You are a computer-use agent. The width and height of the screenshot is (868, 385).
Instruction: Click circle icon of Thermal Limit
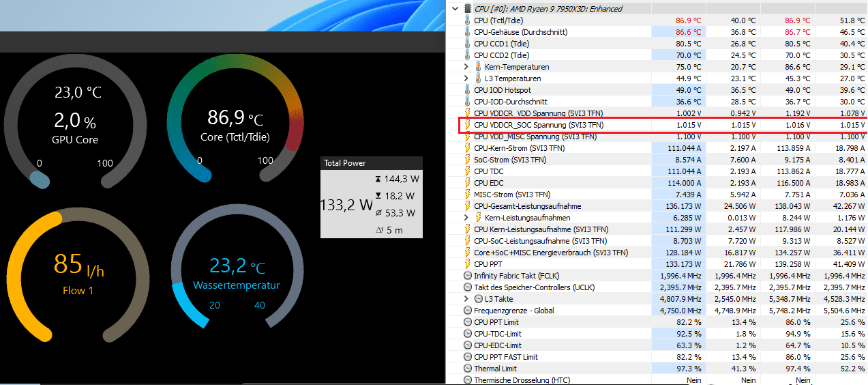468,369
